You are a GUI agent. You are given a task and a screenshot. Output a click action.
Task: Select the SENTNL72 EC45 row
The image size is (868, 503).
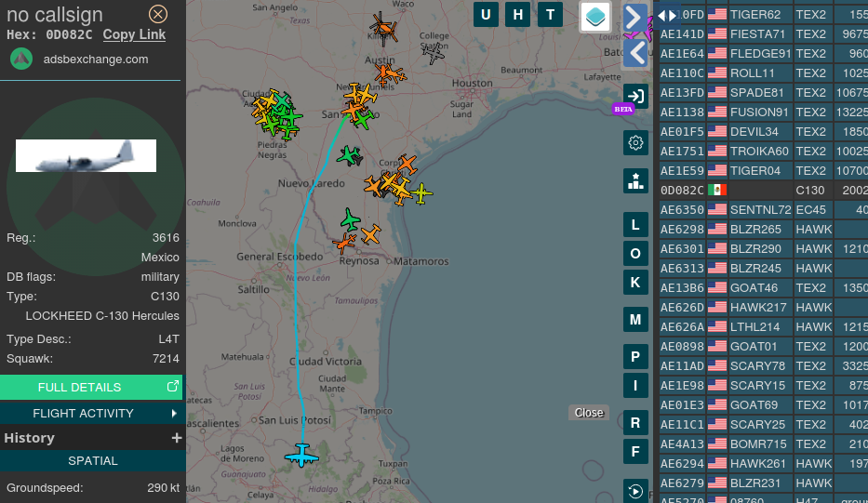pos(764,210)
